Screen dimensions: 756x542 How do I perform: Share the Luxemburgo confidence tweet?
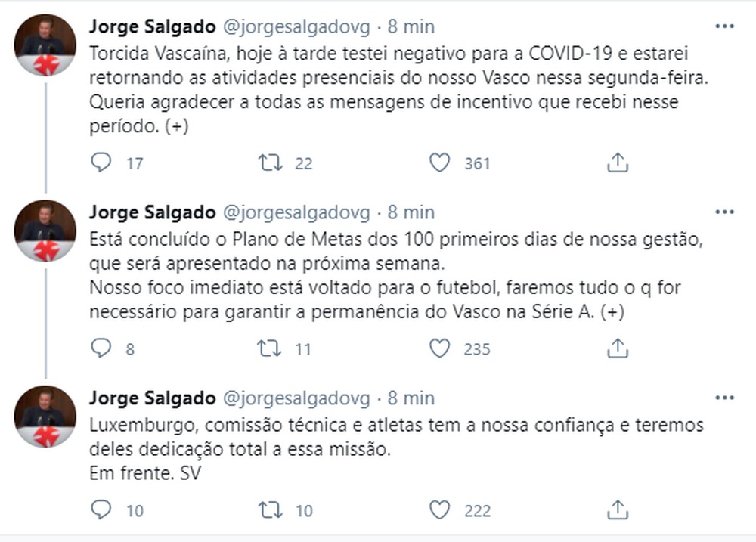pyautogui.click(x=618, y=510)
